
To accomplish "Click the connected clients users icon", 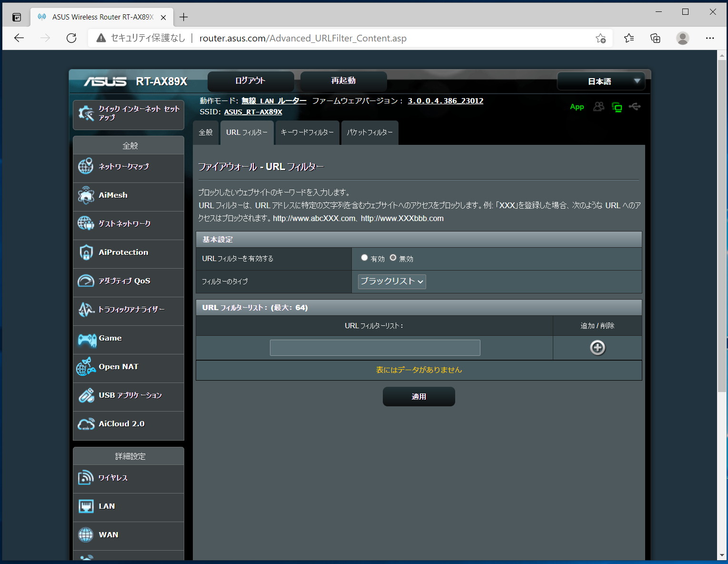I will click(598, 107).
